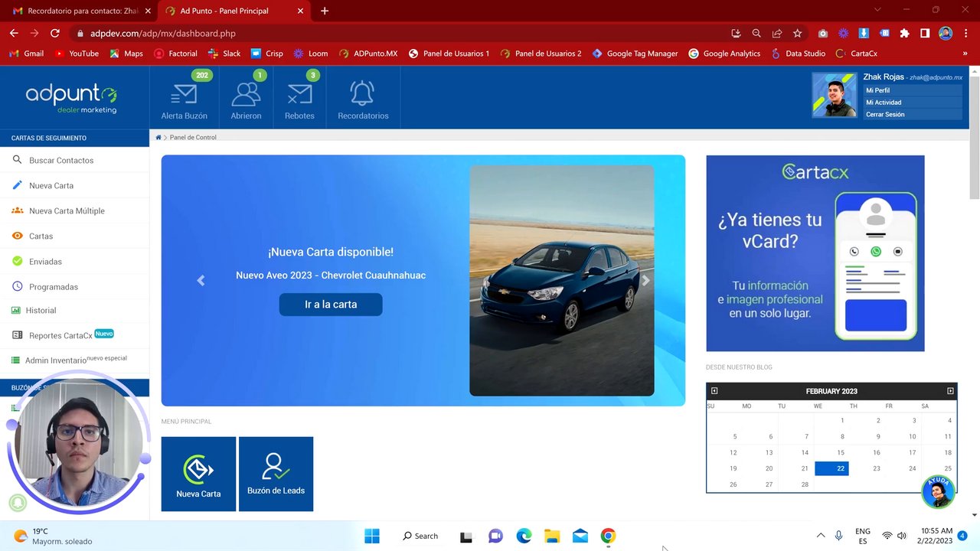Show previous carousel slide
Screen dimensions: 980x551
(201, 281)
